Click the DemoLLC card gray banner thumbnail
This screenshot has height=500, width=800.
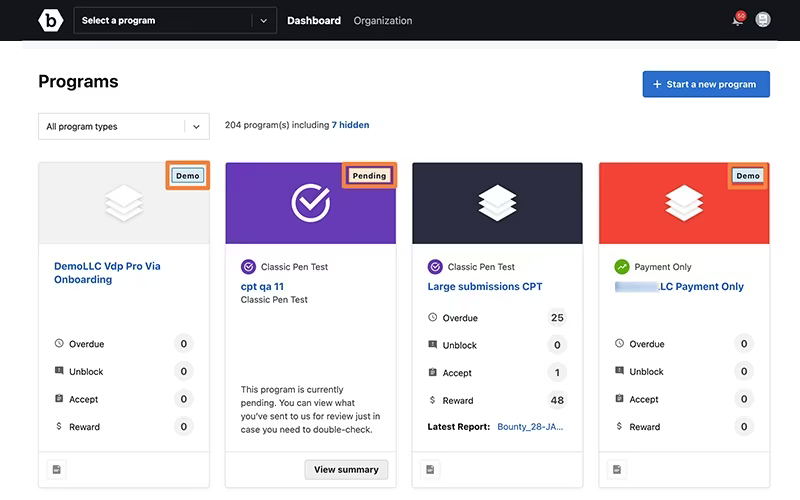(124, 203)
